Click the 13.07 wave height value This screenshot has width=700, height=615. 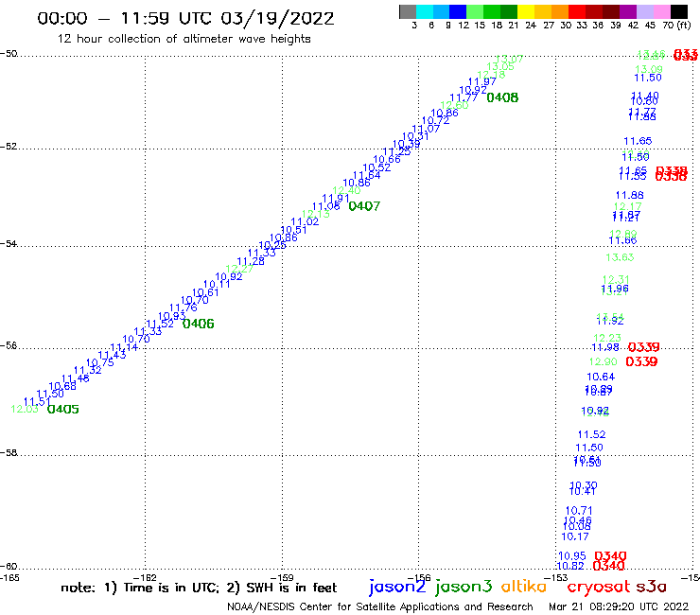(509, 59)
